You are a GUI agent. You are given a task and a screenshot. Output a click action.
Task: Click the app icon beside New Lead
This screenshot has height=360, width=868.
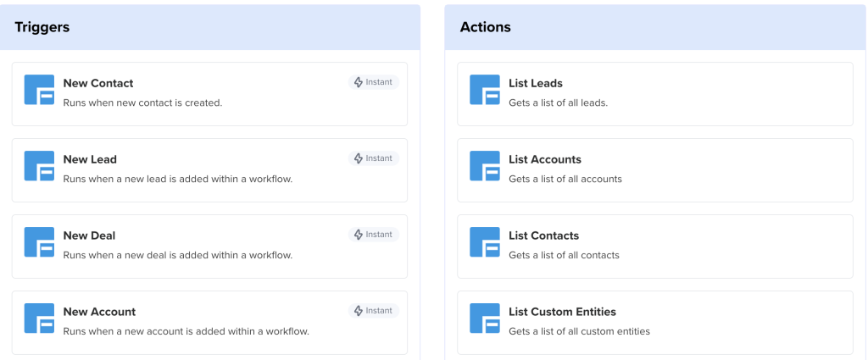click(39, 166)
